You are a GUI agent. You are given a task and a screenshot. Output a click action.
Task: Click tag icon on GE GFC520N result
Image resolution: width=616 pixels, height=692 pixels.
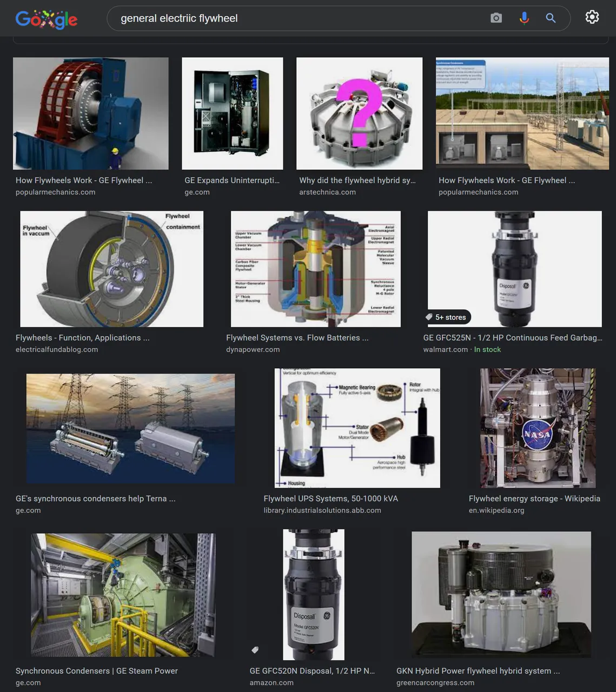(255, 650)
